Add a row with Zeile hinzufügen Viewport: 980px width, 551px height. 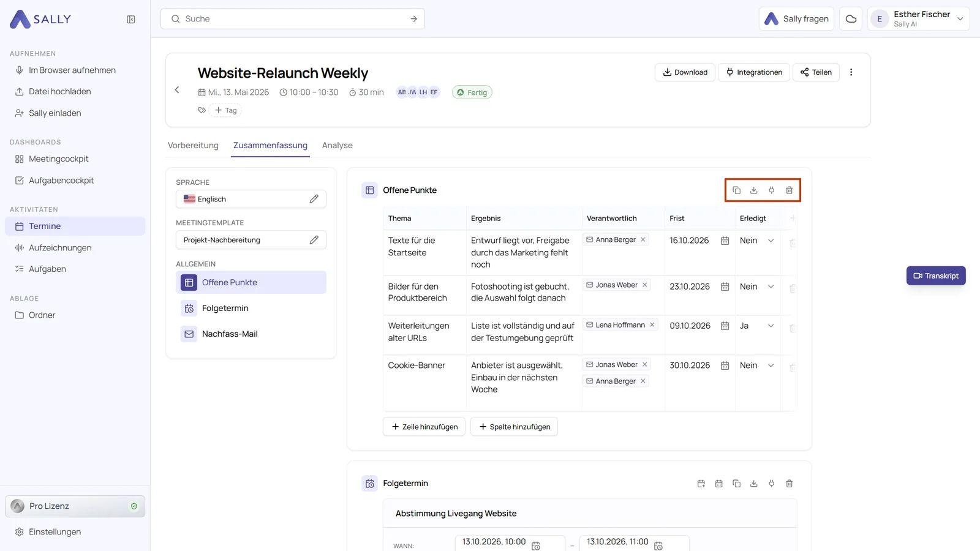(424, 427)
